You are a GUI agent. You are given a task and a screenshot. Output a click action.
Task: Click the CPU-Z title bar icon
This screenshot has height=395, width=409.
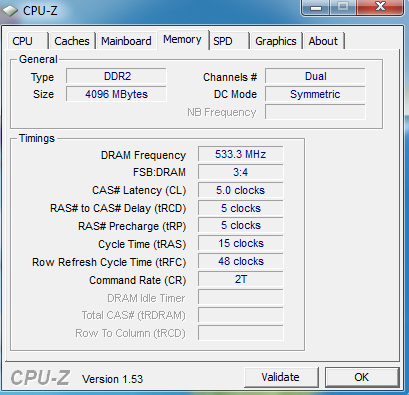coord(10,11)
